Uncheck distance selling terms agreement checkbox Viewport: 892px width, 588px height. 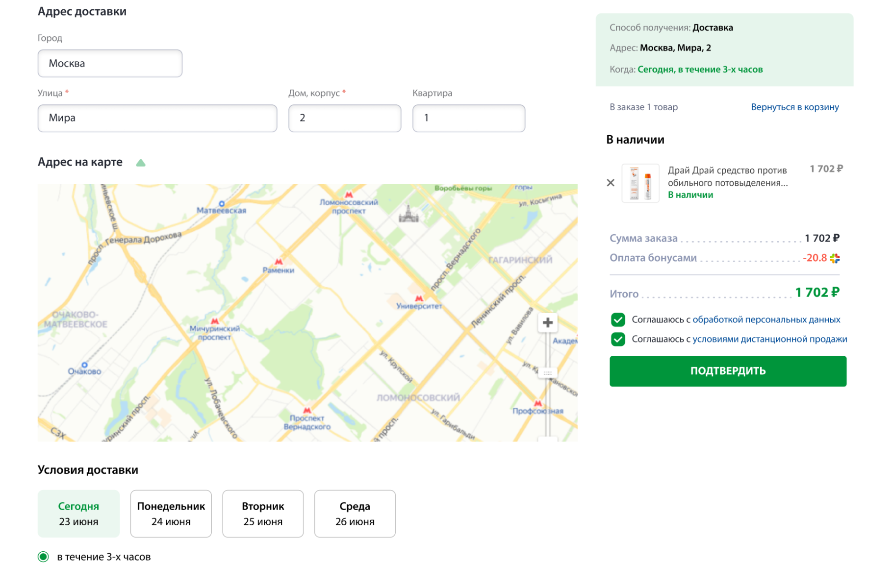618,339
